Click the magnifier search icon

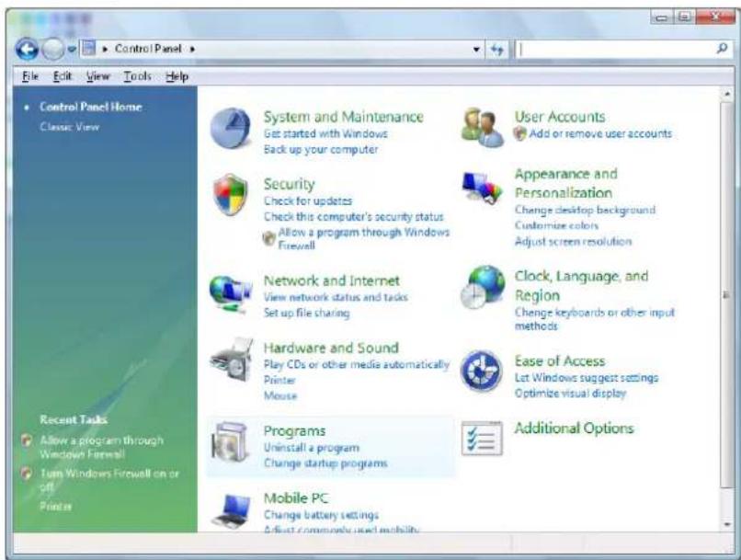pos(722,48)
